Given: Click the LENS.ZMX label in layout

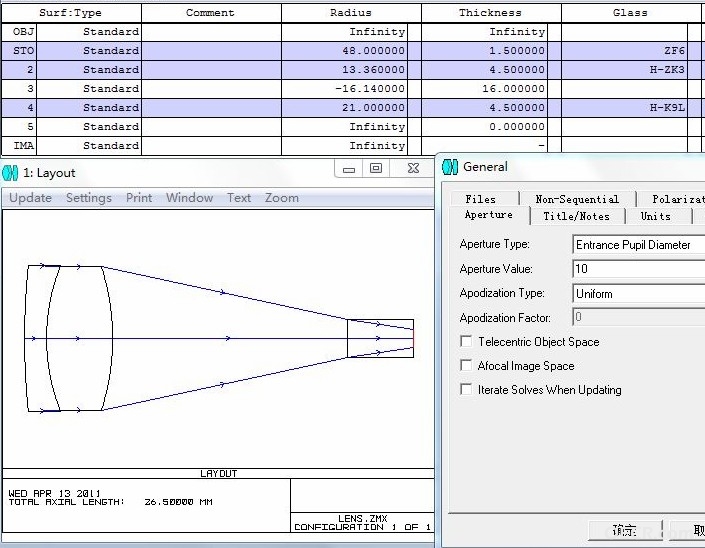Looking at the screenshot, I should point(362,518).
